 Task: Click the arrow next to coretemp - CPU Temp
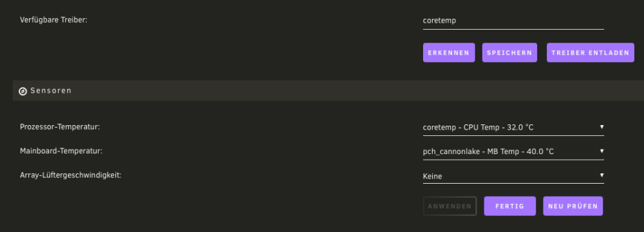pyautogui.click(x=601, y=127)
